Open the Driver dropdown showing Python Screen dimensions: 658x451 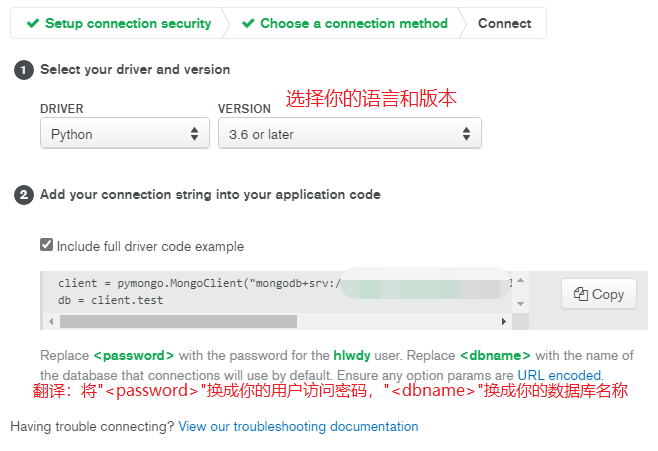pos(125,134)
